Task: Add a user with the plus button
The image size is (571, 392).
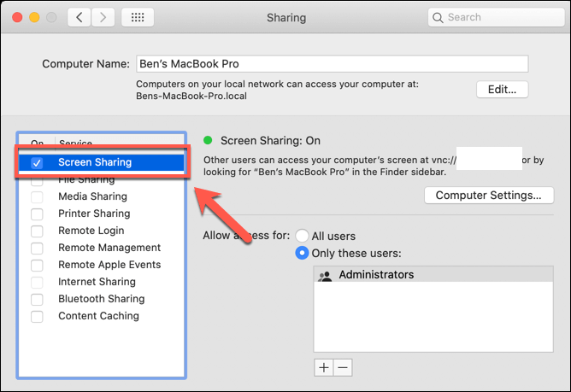Action: click(x=324, y=367)
